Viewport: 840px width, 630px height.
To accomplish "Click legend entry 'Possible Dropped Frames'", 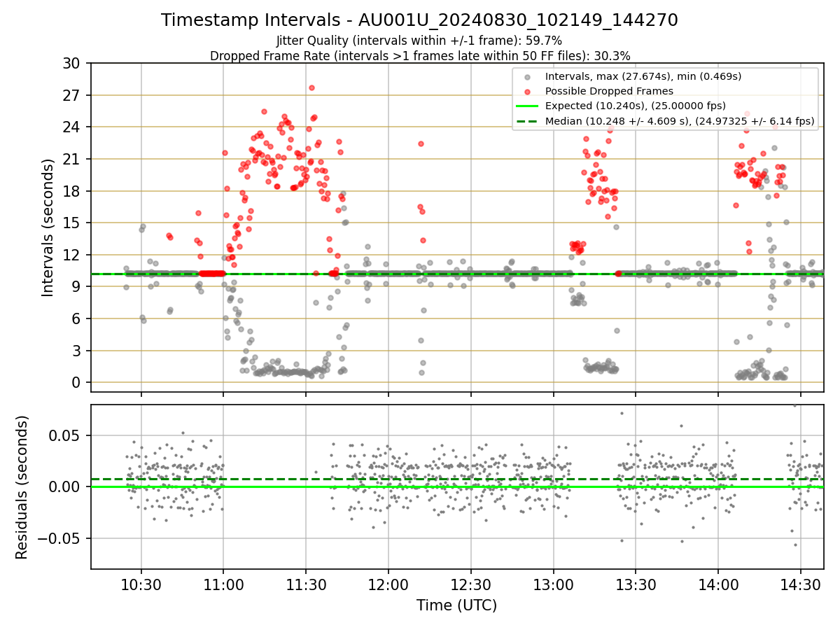I will click(609, 91).
